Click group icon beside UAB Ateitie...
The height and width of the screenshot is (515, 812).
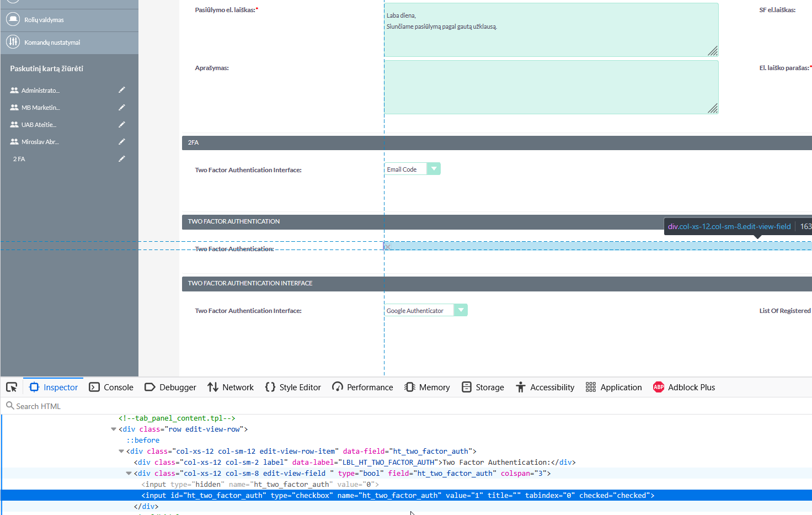click(x=14, y=124)
